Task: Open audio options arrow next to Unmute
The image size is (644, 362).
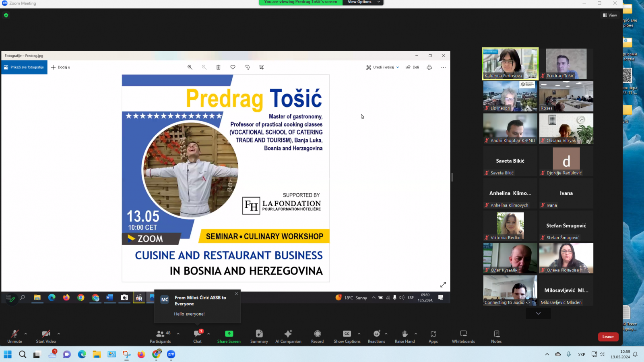Action: click(26, 333)
